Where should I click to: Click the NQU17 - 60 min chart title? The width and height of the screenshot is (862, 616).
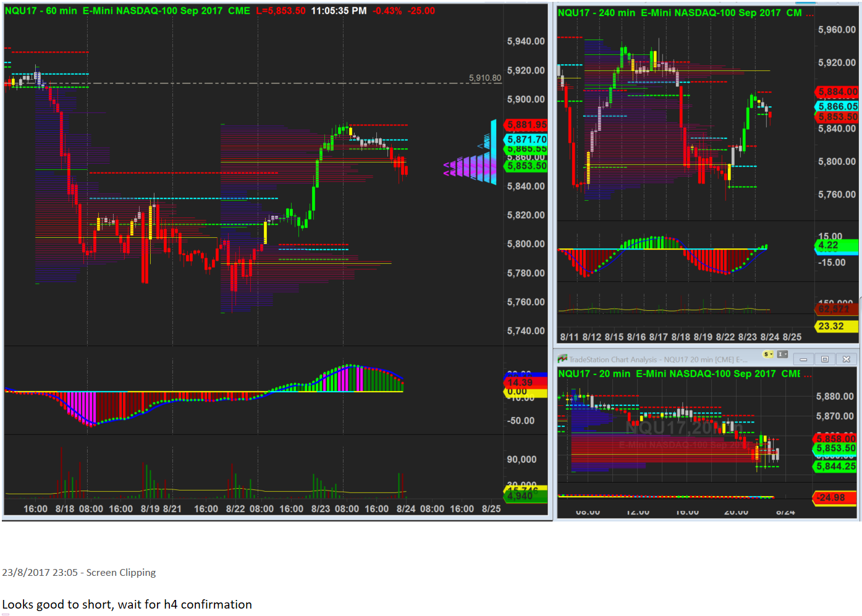pyautogui.click(x=127, y=11)
